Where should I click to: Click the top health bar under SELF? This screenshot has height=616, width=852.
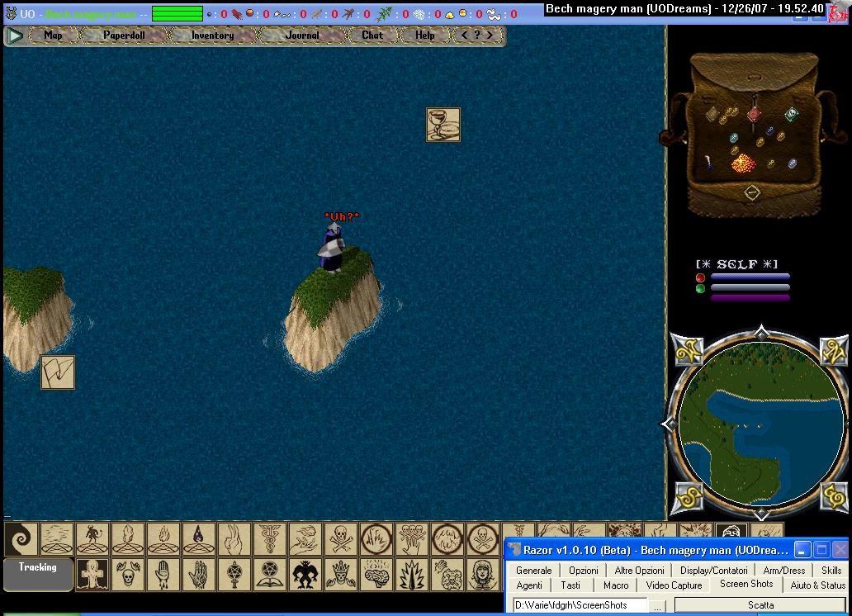(x=750, y=277)
